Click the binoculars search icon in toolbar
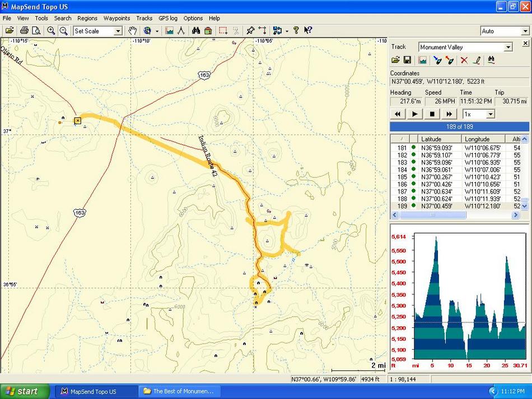This screenshot has width=532, height=399. 196,31
